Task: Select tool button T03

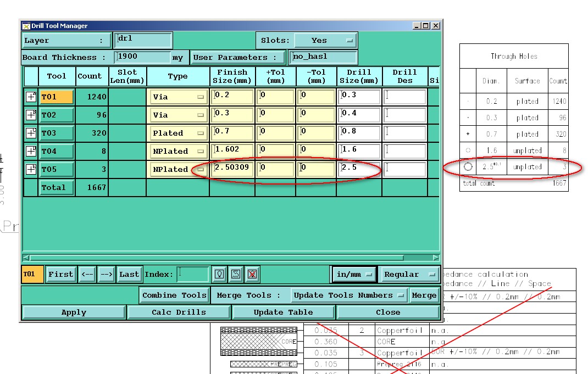Action: (57, 133)
